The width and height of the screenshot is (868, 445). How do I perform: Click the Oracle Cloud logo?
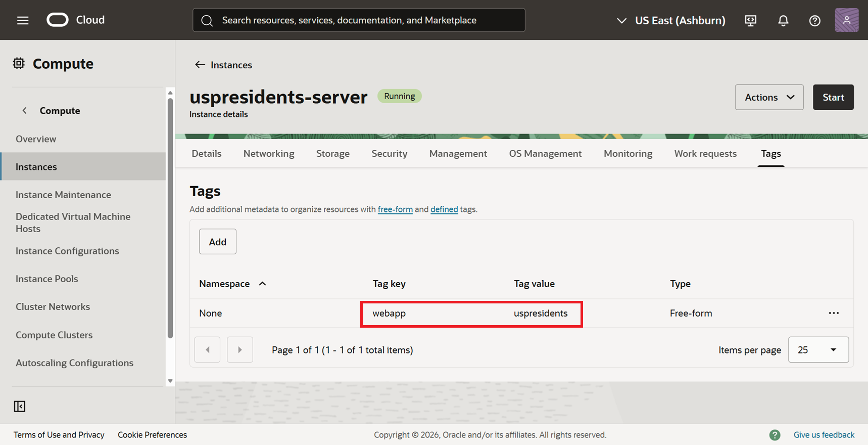tap(58, 20)
